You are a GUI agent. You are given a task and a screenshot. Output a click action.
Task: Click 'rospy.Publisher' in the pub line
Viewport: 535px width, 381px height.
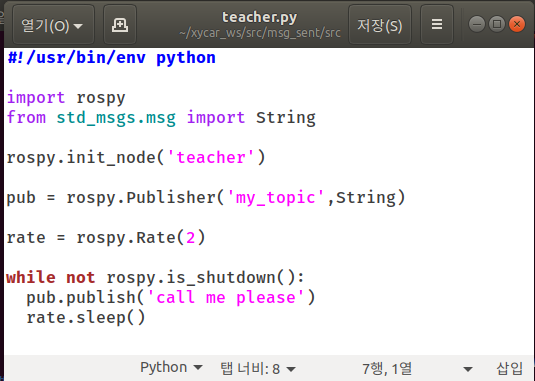pos(141,198)
